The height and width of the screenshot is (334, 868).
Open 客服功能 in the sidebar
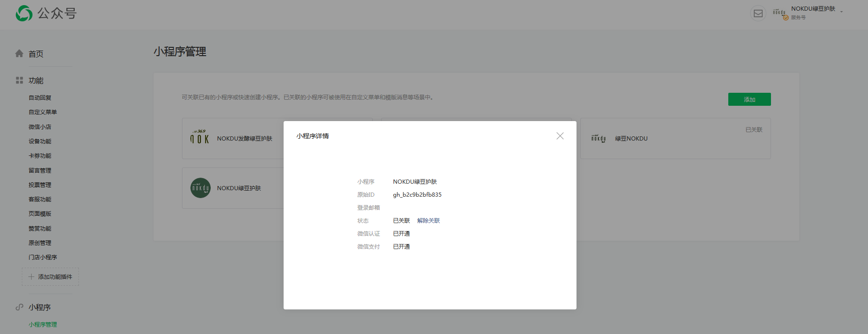point(40,199)
